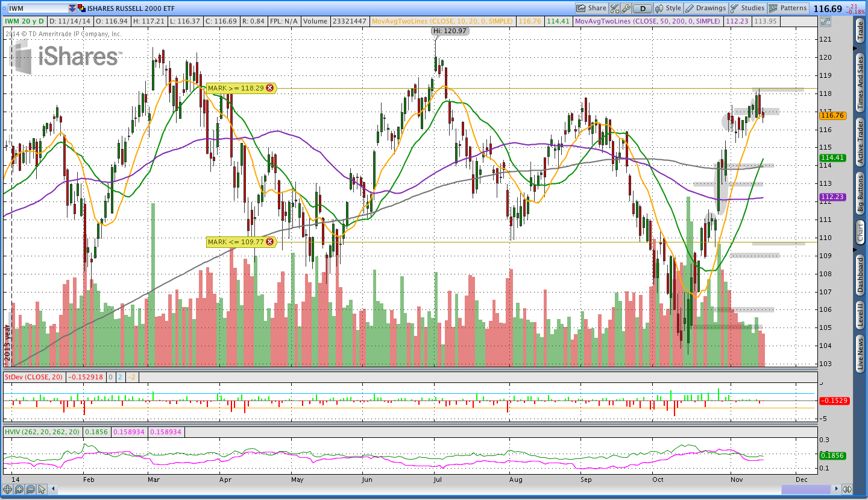This screenshot has width=868, height=500.
Task: Open the Style menu
Action: (x=668, y=8)
